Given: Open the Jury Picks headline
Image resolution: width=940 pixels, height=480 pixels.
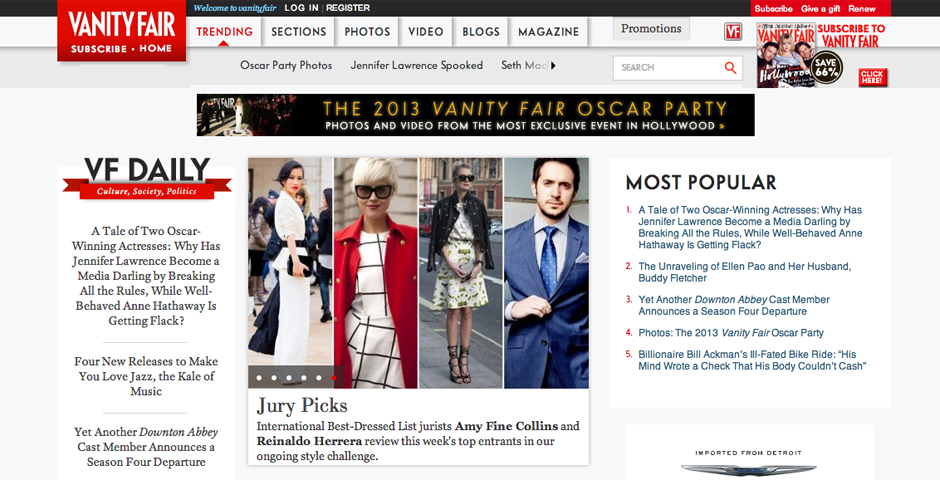Looking at the screenshot, I should [302, 406].
